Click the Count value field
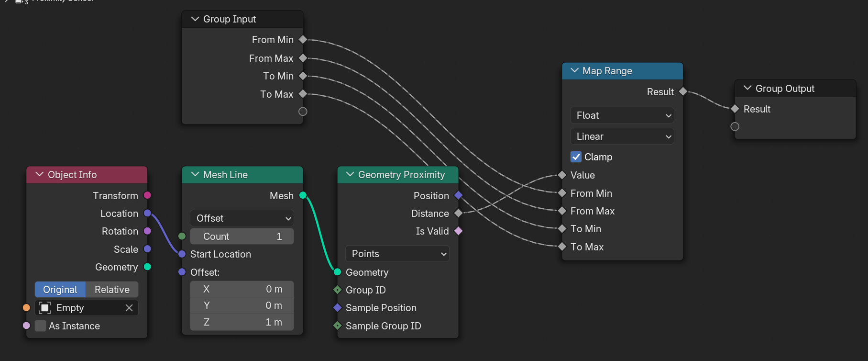Screen dimensions: 868x361 tap(242, 237)
